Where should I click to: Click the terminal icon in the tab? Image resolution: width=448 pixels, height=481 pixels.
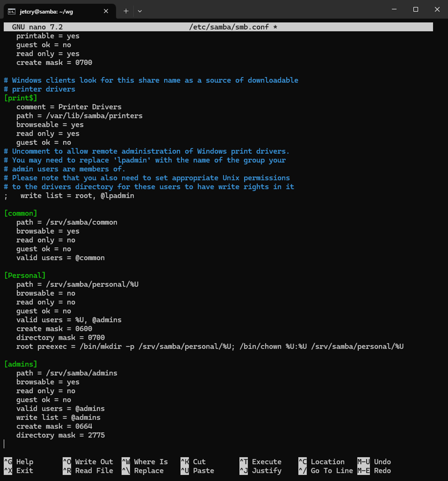pyautogui.click(x=12, y=11)
